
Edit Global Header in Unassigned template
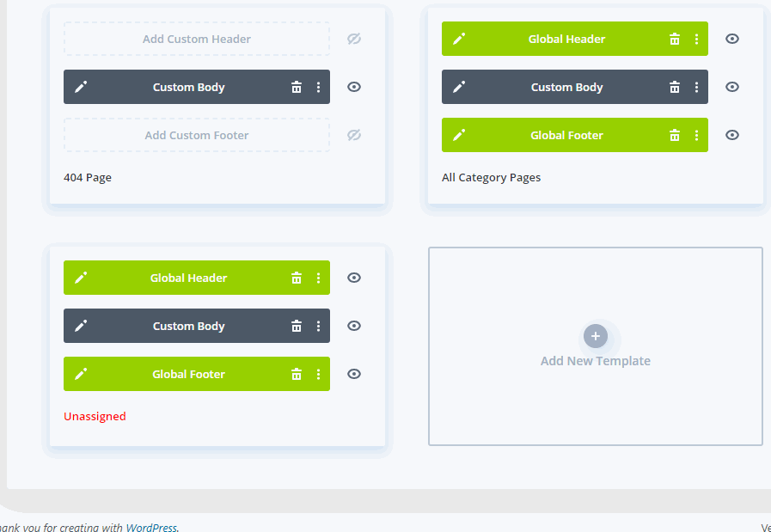point(81,278)
